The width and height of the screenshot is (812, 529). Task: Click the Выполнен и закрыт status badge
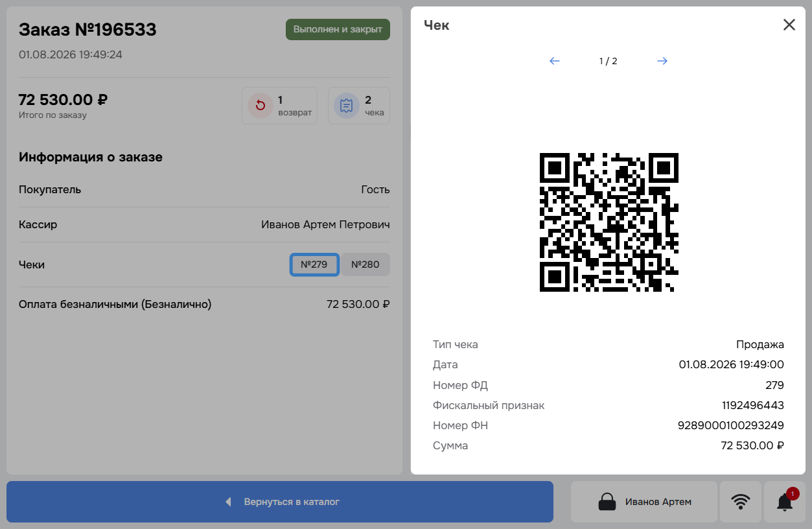click(338, 30)
